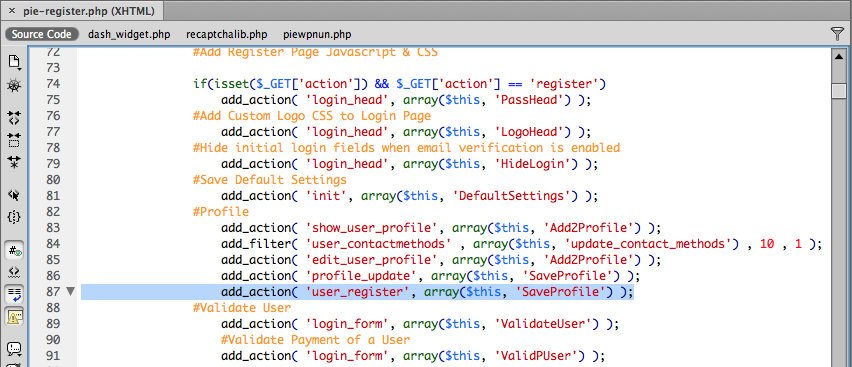Toggle the Word Wrap button

click(14, 294)
